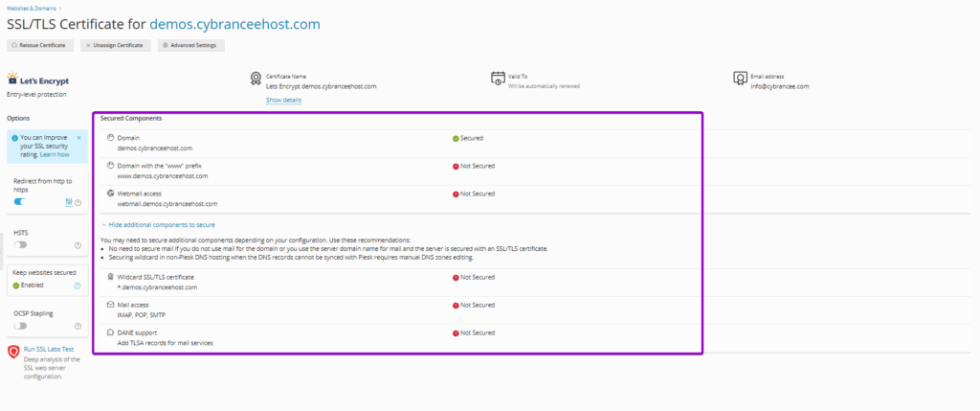Go to Websites & Domains breadcrumb
The width and height of the screenshot is (980, 411).
(30, 9)
